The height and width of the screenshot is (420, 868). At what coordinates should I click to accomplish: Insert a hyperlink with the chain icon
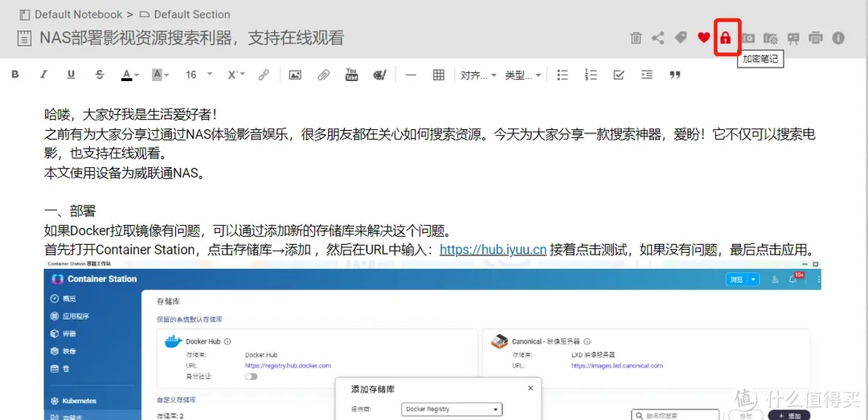264,75
